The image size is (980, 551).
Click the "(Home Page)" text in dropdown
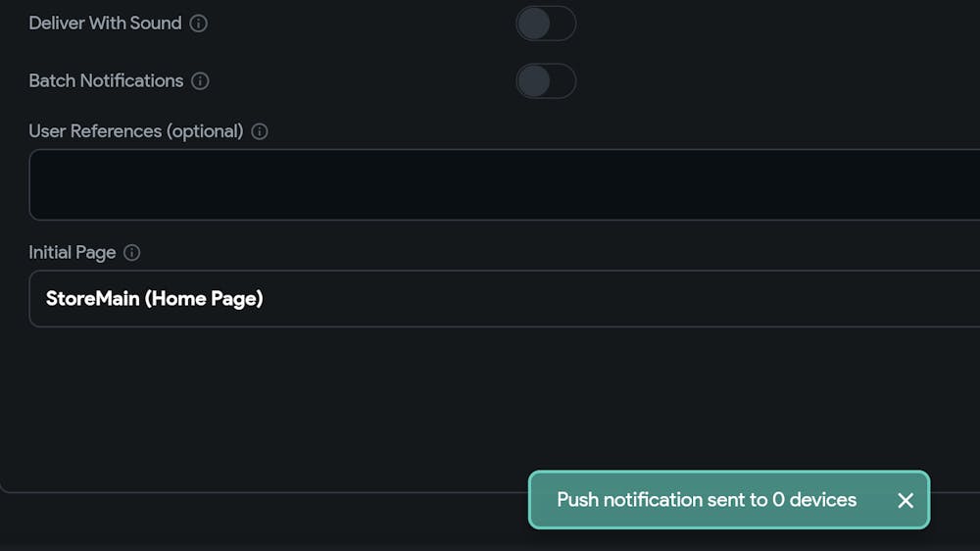coord(204,299)
